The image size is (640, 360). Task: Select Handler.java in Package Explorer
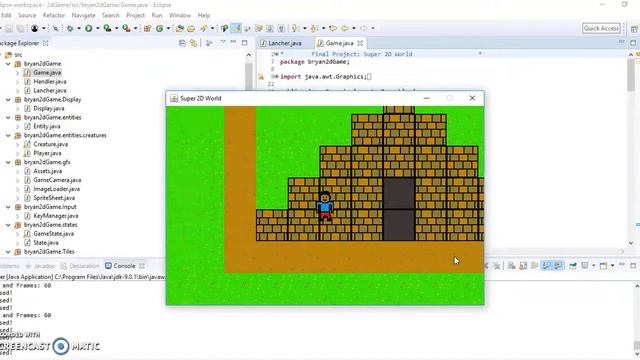pyautogui.click(x=50, y=82)
